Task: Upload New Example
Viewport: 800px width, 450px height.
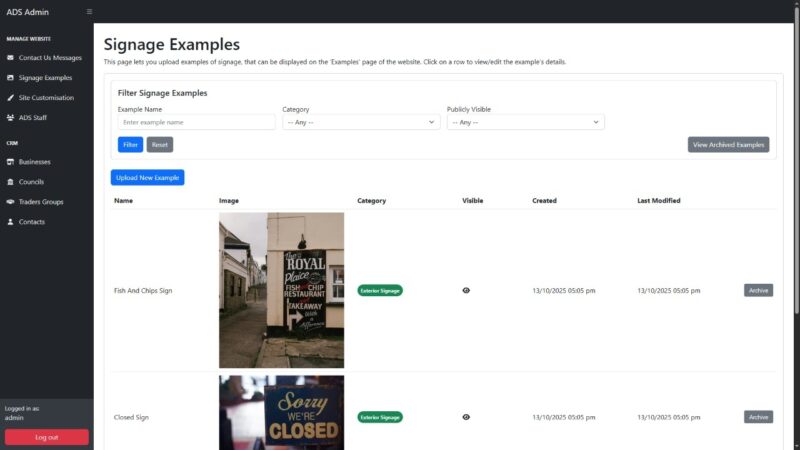Action: pyautogui.click(x=147, y=177)
